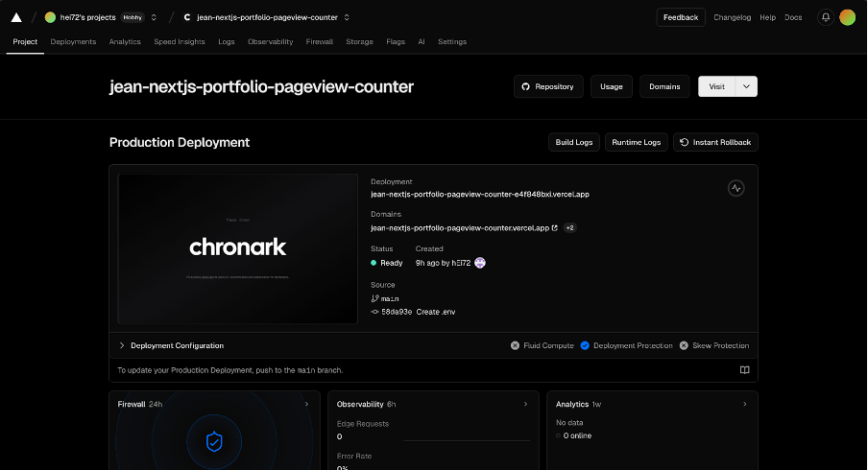Click the Vercel triangle logo
This screenshot has width=868, height=470.
(16, 17)
